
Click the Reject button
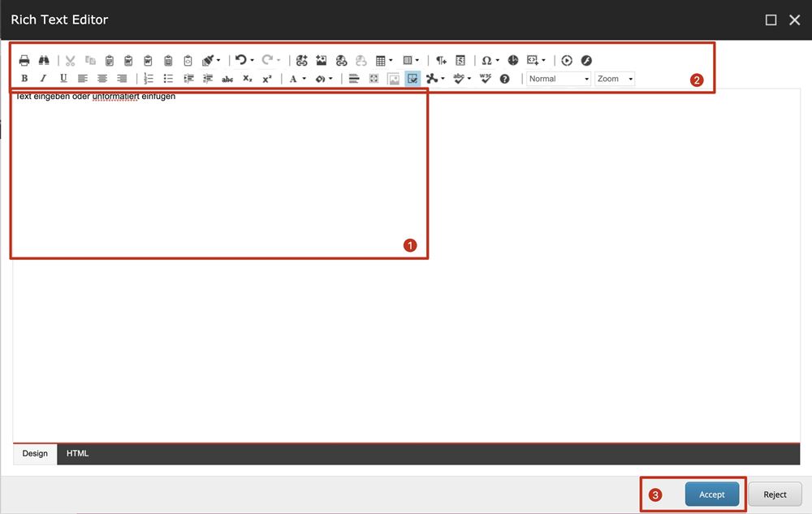pos(775,495)
